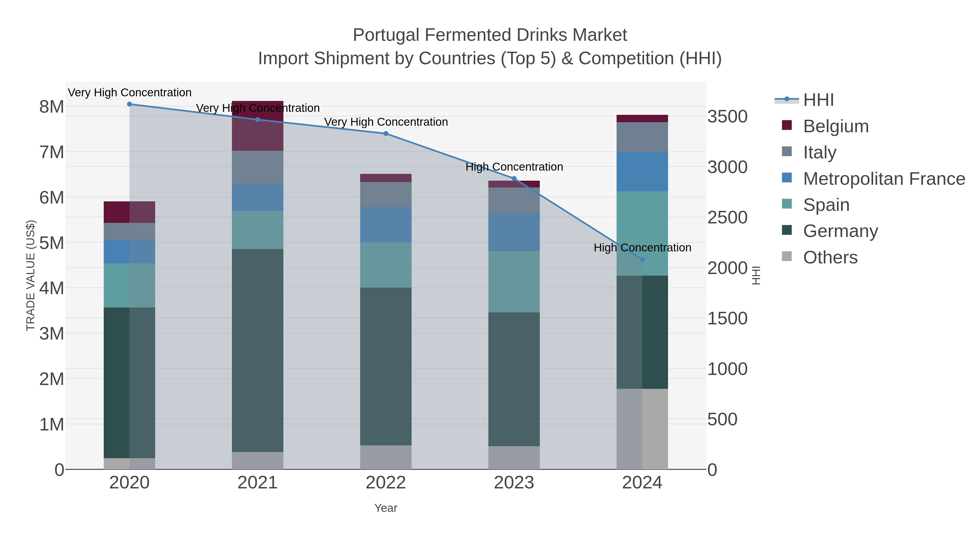Click the 8M left axis tick label

pos(52,107)
